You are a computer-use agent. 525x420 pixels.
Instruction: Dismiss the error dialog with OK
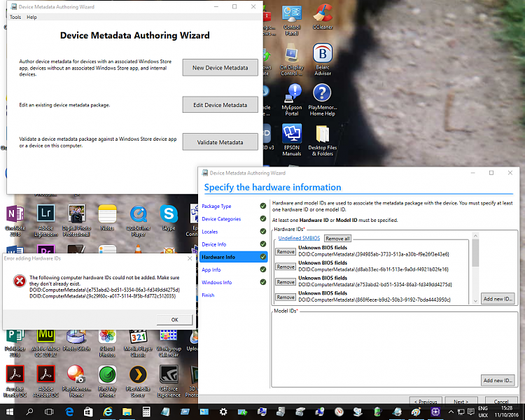point(174,319)
